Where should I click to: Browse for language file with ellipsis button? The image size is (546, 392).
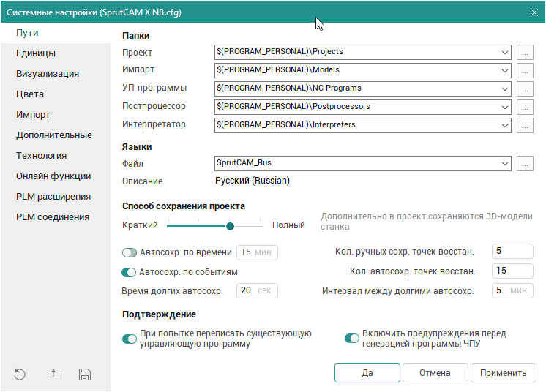[x=525, y=163]
